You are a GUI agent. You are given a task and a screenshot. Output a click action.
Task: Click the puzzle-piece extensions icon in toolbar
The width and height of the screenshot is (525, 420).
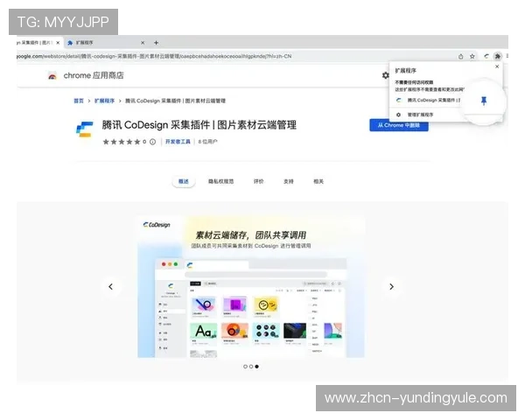coord(498,56)
